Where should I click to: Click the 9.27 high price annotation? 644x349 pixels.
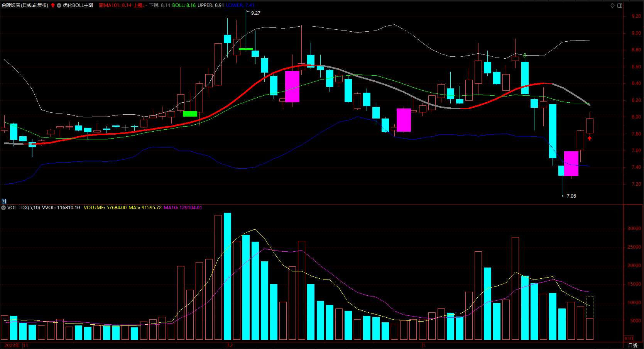click(x=255, y=13)
